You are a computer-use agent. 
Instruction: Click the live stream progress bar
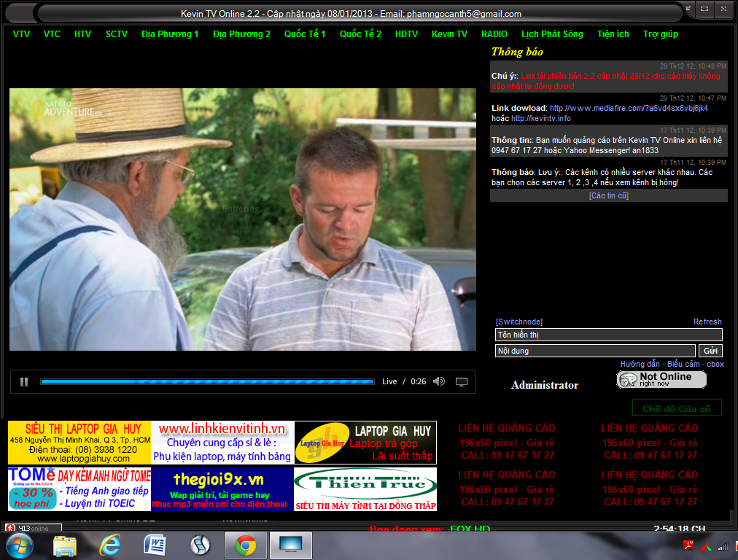pos(207,381)
